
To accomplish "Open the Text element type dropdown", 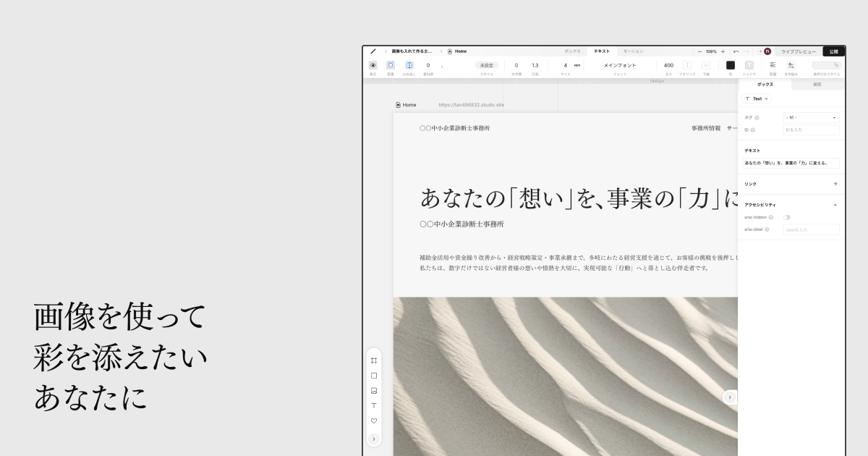I will [757, 99].
